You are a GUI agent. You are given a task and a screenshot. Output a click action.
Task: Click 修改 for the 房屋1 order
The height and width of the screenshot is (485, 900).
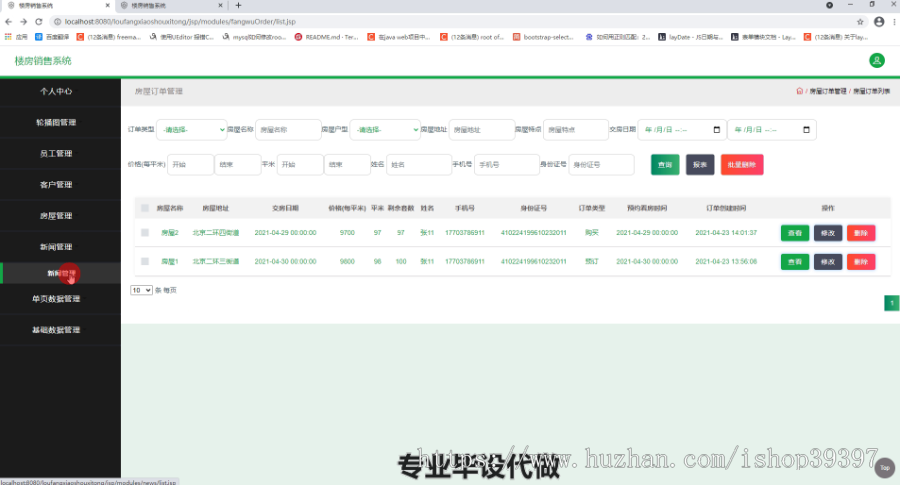(x=828, y=262)
